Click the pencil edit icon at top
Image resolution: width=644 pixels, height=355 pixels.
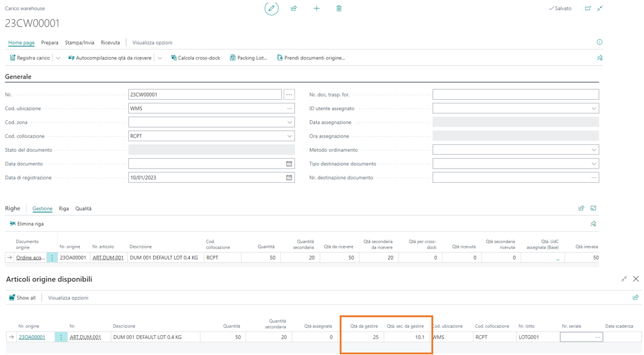pyautogui.click(x=271, y=9)
